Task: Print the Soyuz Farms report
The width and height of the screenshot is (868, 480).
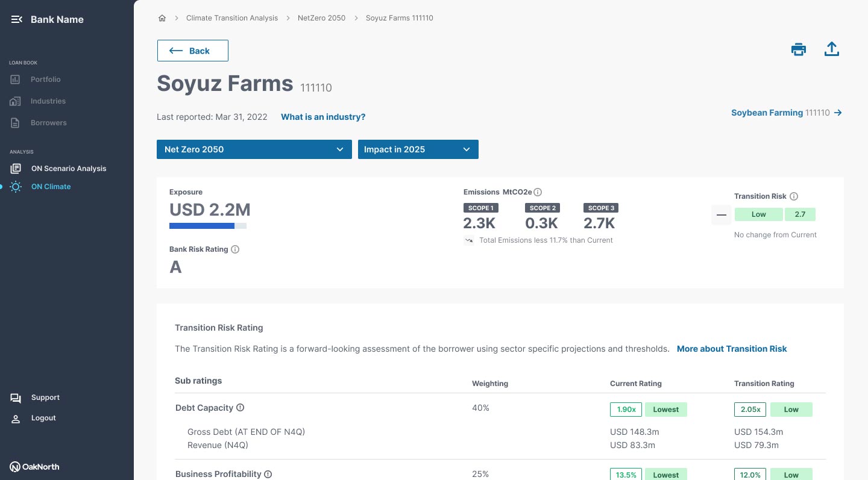Action: 799,49
